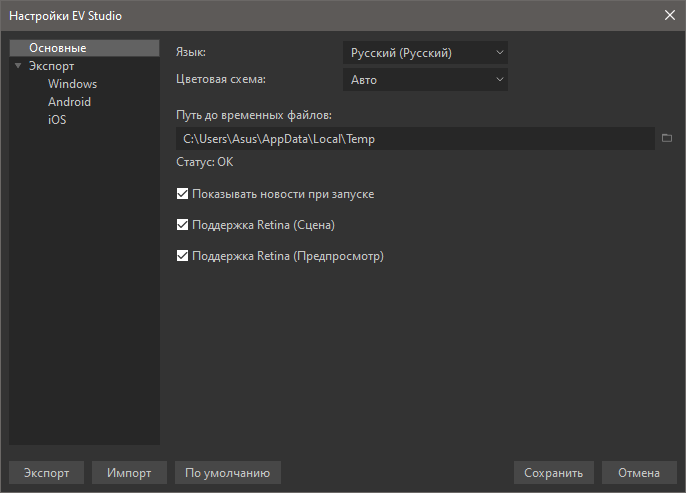Screen dimensions: 686x493
Task: Click the Настройки EV Studio title bar
Action: tap(300, 15)
